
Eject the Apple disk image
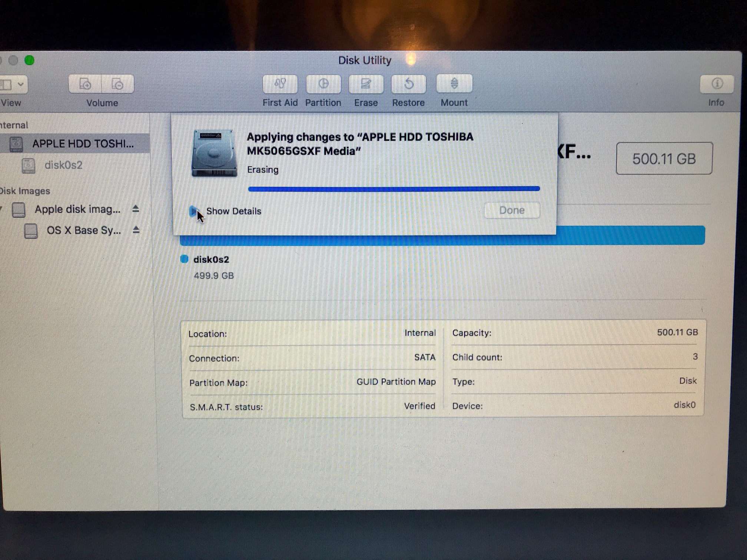tap(136, 209)
